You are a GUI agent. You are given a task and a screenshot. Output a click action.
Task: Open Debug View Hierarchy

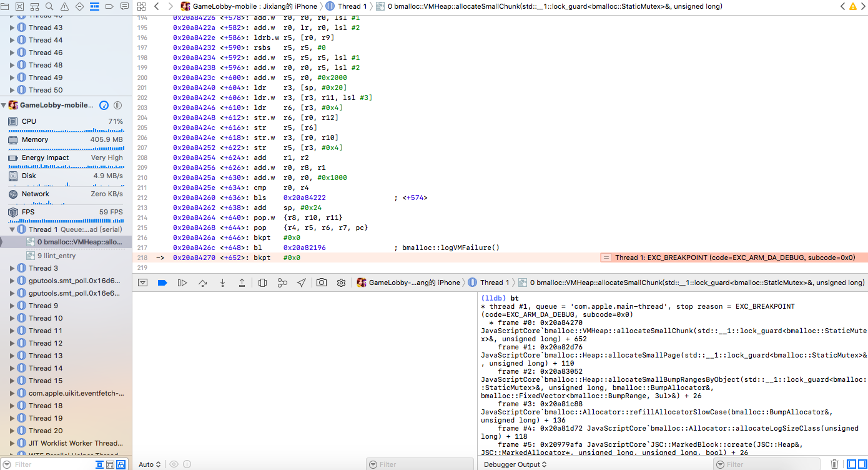262,282
